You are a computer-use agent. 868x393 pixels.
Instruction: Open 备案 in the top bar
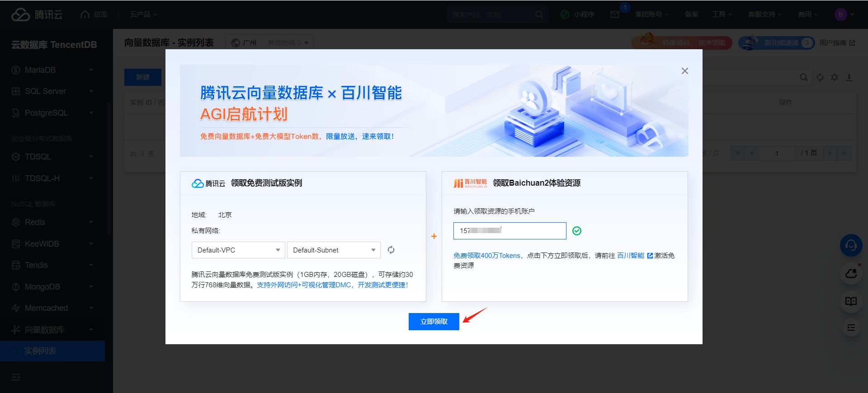[691, 14]
